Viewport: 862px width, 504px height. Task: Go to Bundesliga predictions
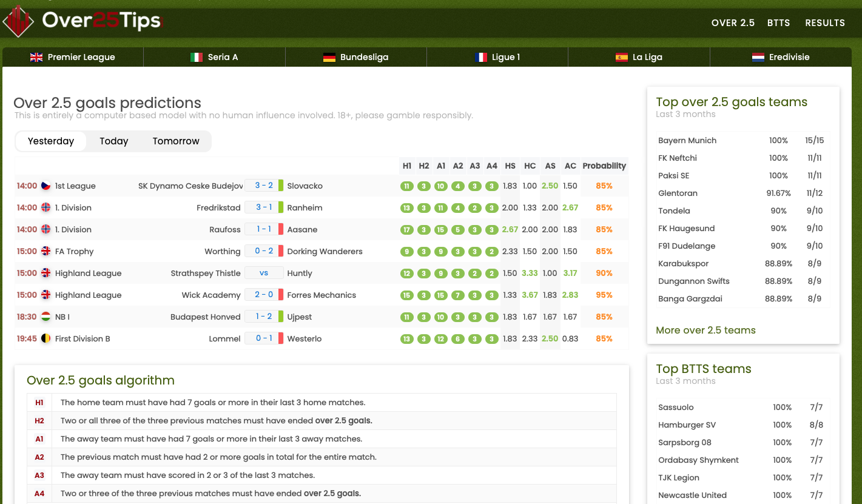tap(356, 57)
